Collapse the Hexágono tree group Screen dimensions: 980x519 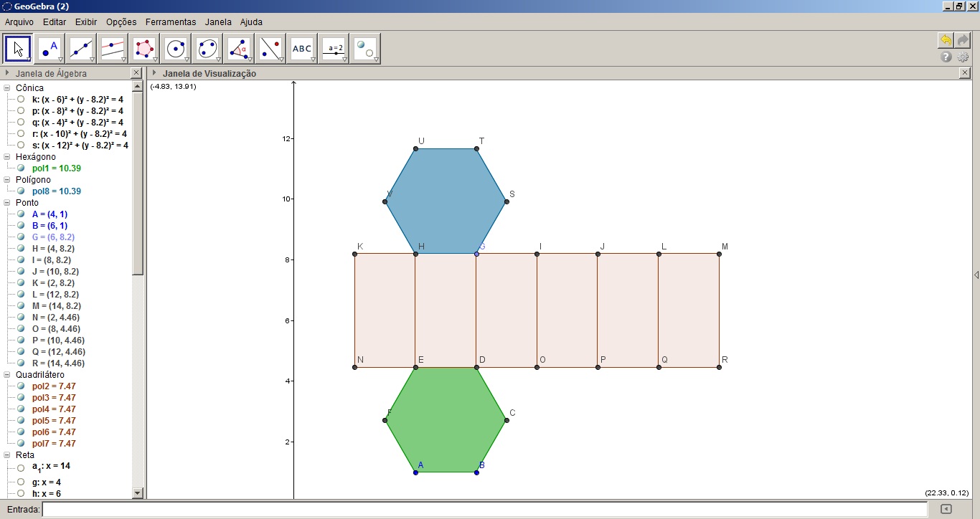[x=6, y=157]
